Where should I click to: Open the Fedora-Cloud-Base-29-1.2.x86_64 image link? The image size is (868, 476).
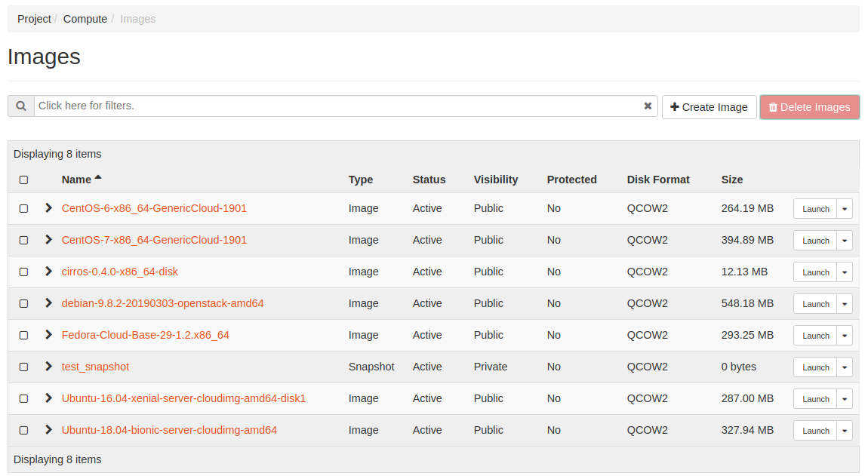click(x=145, y=335)
